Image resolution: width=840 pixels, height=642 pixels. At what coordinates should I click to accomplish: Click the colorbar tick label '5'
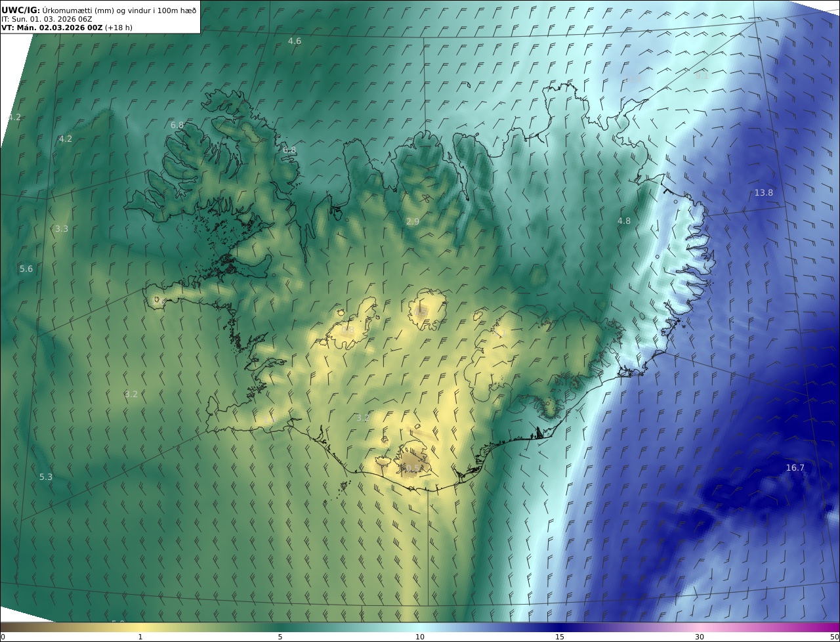280,637
